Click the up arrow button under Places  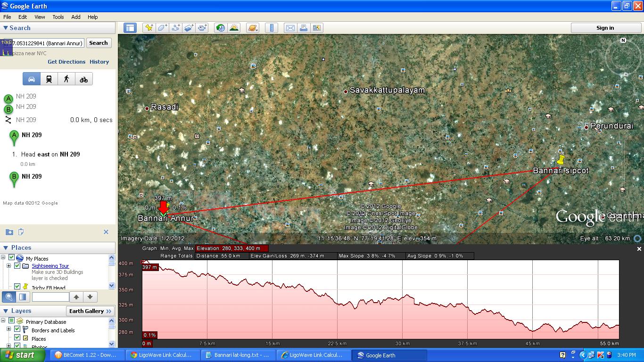[76, 297]
